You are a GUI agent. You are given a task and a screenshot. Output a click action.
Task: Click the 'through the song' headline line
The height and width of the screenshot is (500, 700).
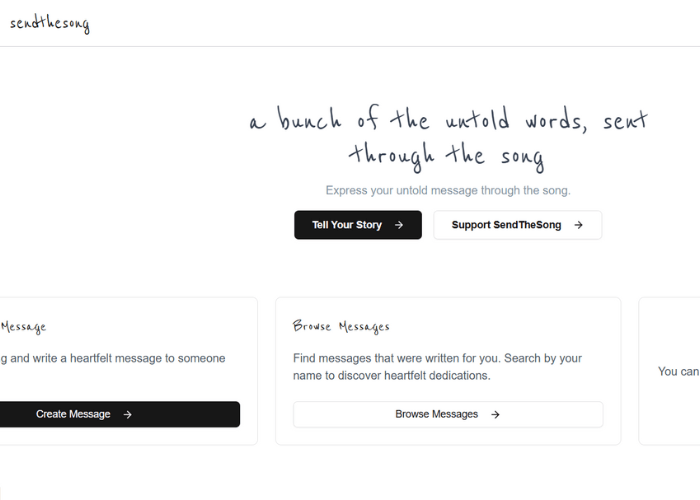(446, 155)
